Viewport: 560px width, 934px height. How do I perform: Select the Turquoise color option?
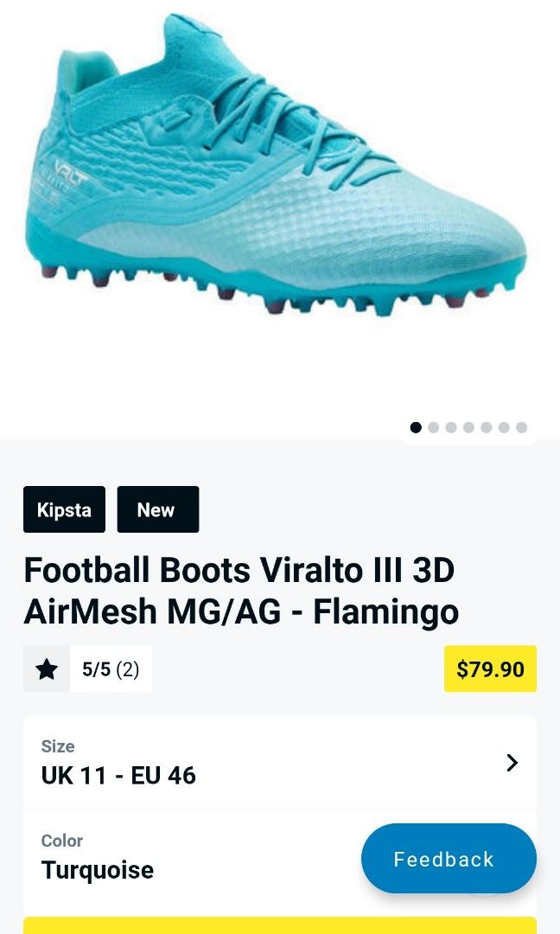click(97, 870)
